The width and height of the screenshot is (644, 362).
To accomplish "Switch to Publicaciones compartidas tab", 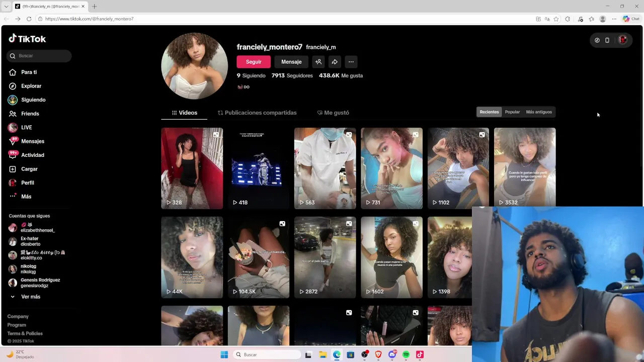I will 257,113.
